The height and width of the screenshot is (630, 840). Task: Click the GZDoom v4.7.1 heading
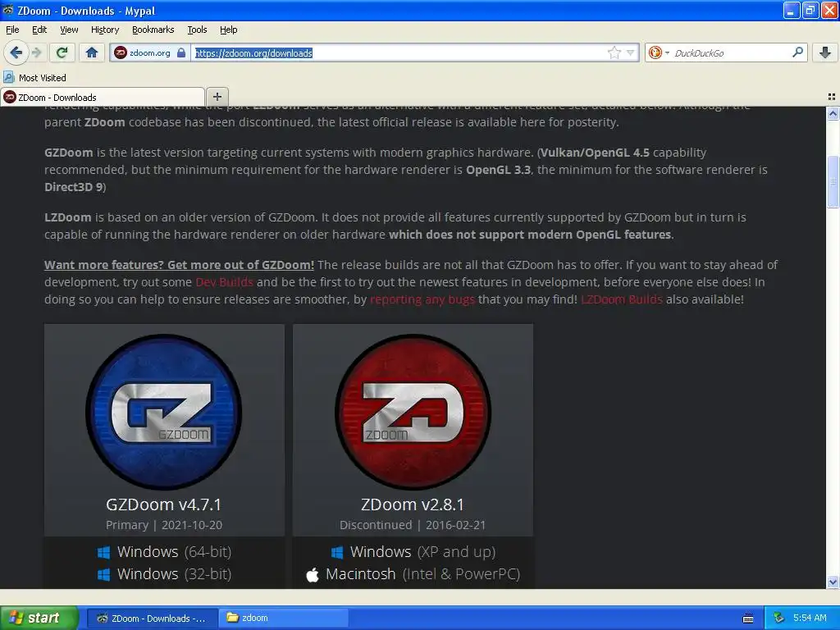point(163,504)
